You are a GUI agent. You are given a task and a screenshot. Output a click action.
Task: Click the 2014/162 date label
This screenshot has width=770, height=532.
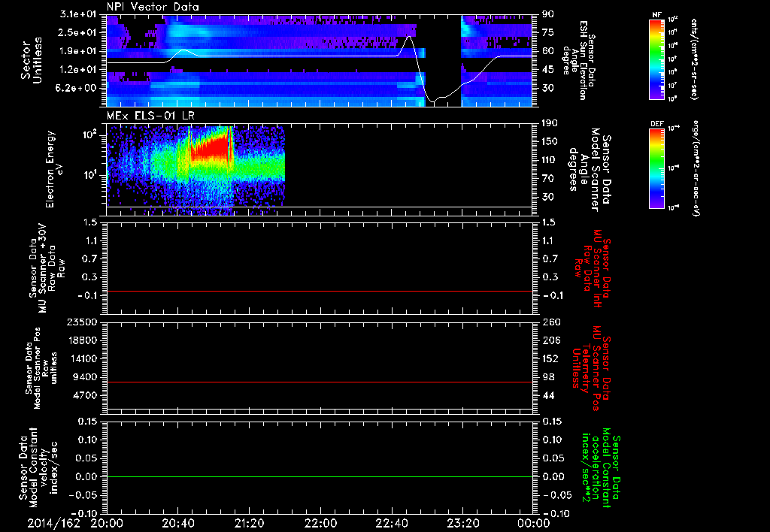tap(53, 523)
